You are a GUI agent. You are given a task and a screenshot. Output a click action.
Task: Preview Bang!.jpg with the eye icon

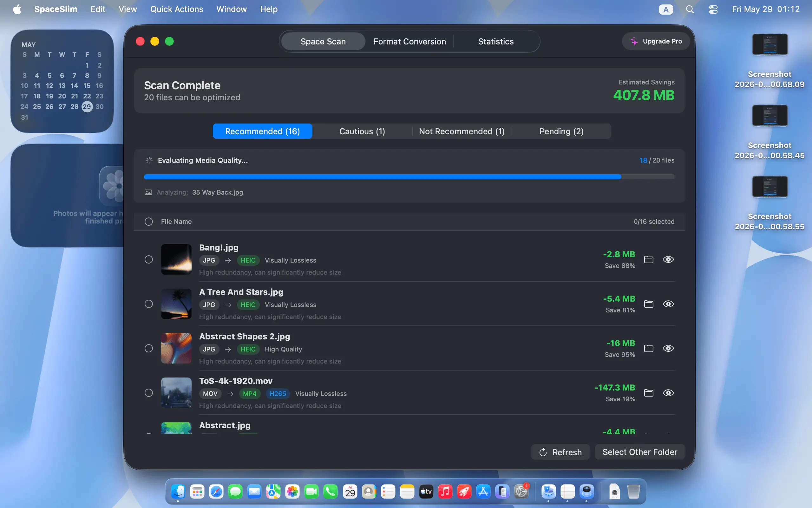pyautogui.click(x=668, y=259)
